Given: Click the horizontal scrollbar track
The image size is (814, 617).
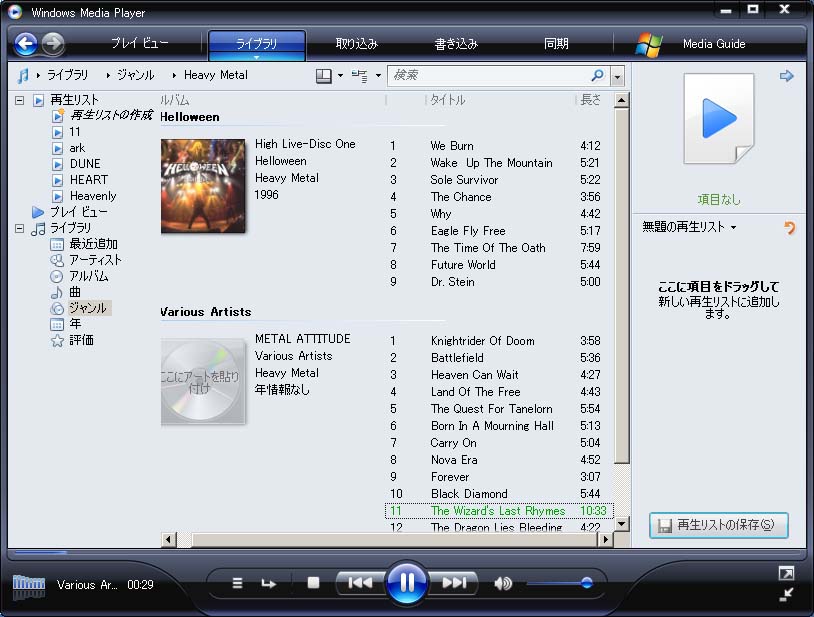Looking at the screenshot, I should (387, 540).
